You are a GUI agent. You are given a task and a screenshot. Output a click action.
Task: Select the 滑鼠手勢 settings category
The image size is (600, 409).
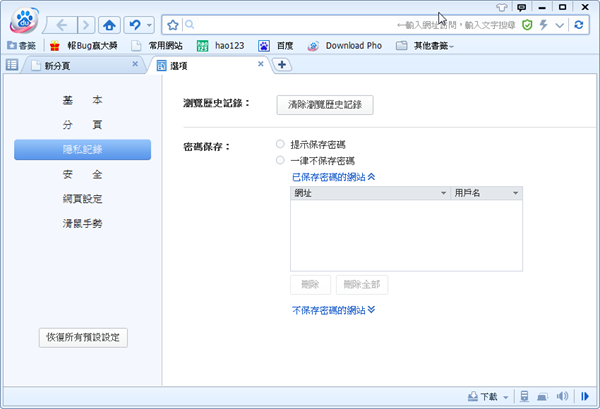coord(83,223)
